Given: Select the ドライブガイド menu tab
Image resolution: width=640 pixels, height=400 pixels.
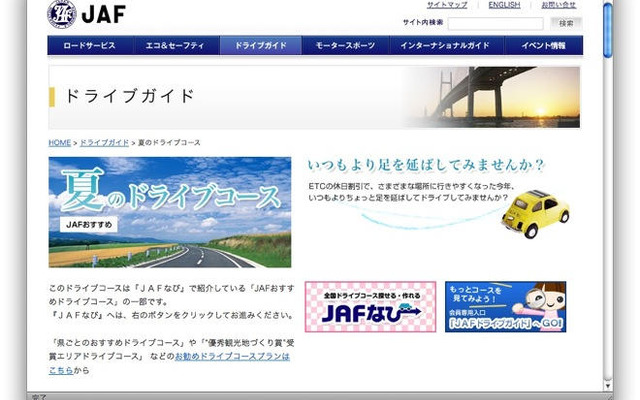Looking at the screenshot, I should coord(261,45).
